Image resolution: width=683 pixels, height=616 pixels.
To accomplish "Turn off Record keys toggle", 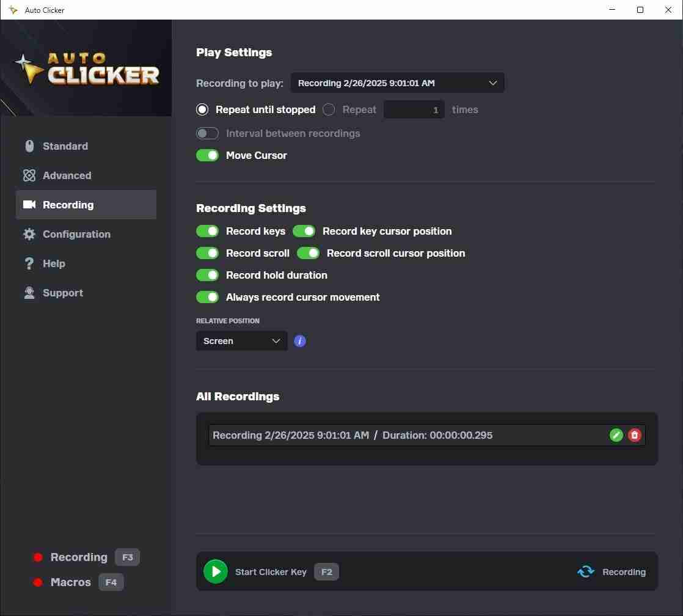I will point(207,231).
